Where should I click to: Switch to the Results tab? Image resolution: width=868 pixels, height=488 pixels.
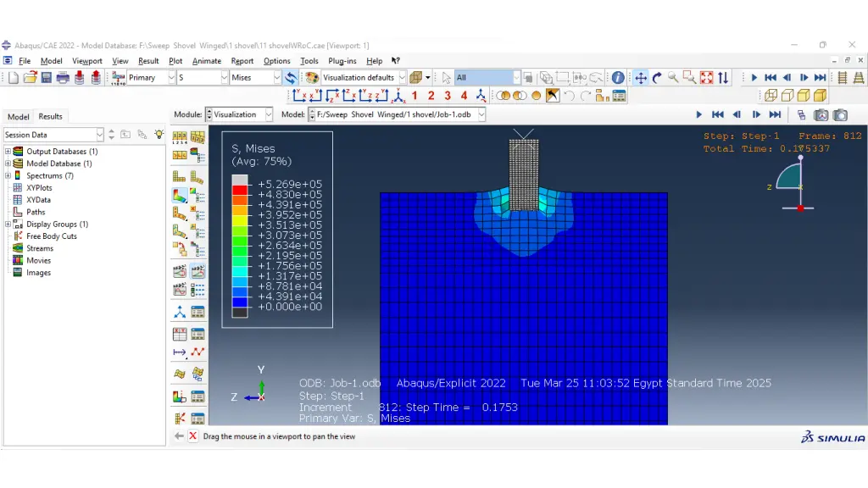click(x=50, y=117)
